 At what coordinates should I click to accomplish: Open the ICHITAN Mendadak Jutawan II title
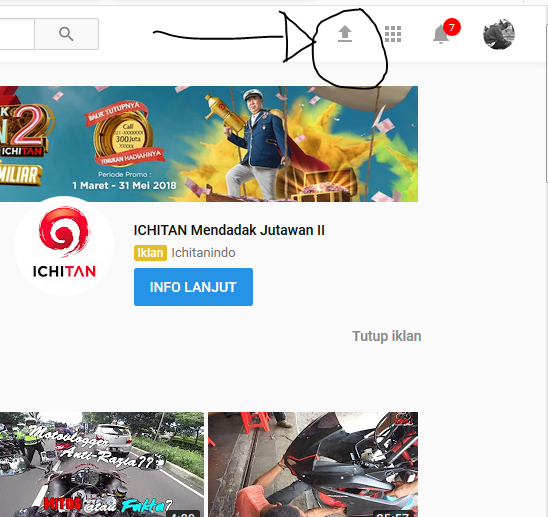pyautogui.click(x=229, y=230)
